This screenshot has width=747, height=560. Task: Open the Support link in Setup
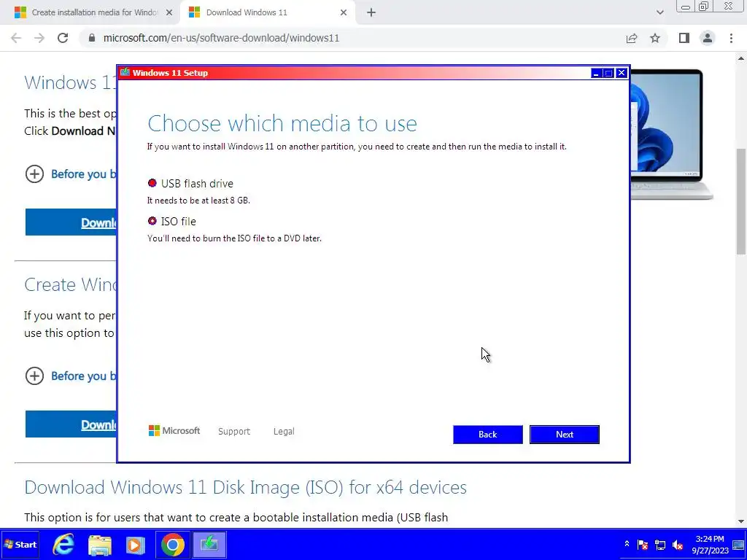click(x=234, y=432)
